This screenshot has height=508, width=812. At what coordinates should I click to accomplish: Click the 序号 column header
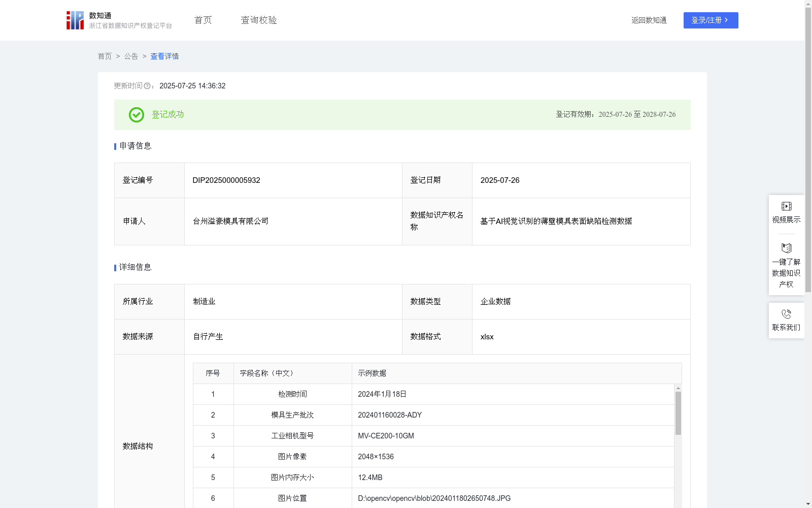click(x=213, y=373)
